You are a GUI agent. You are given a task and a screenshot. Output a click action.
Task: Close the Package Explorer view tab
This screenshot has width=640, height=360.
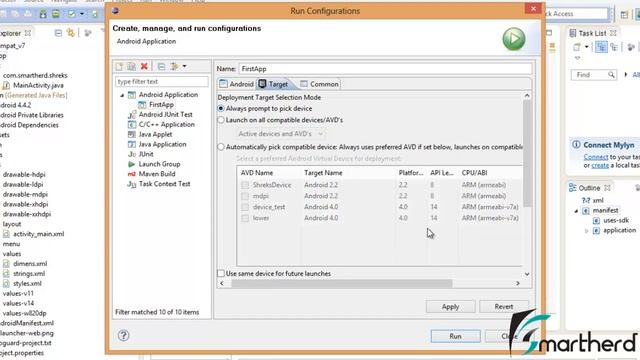coord(28,33)
